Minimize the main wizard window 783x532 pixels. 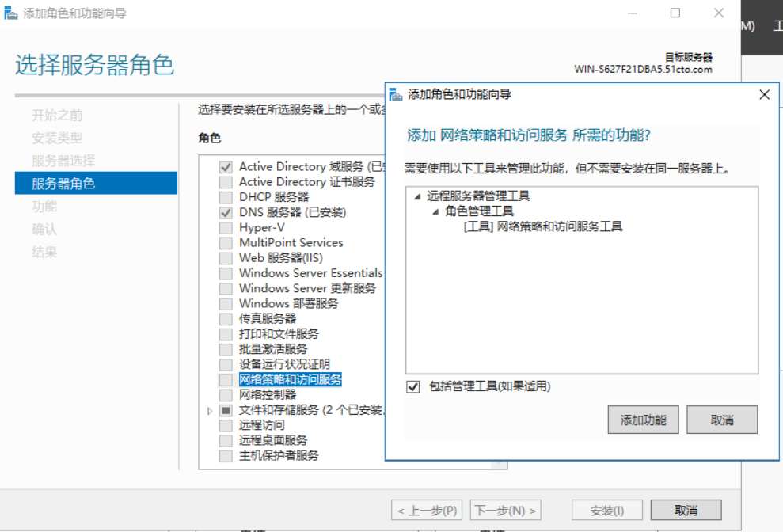633,13
